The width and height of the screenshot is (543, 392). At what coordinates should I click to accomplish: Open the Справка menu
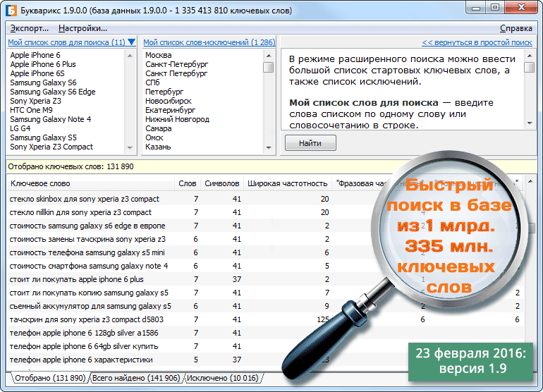coord(515,28)
